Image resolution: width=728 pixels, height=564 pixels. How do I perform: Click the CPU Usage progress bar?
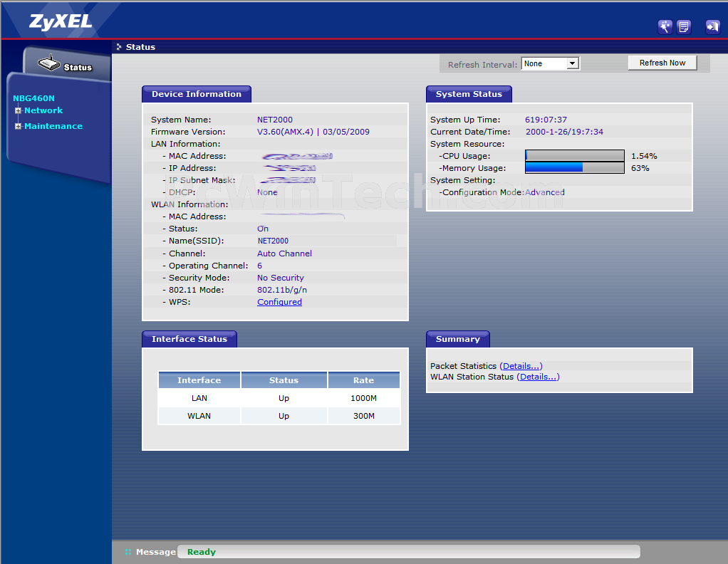(575, 155)
